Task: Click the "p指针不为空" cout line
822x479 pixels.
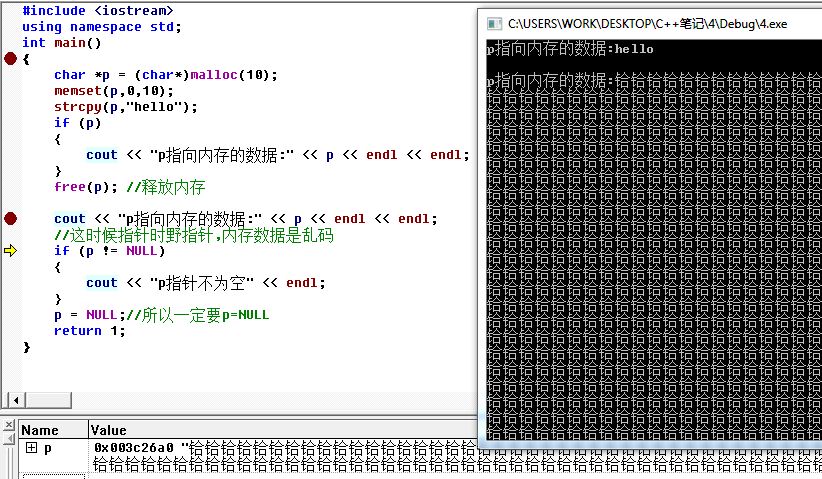Action: 206,283
